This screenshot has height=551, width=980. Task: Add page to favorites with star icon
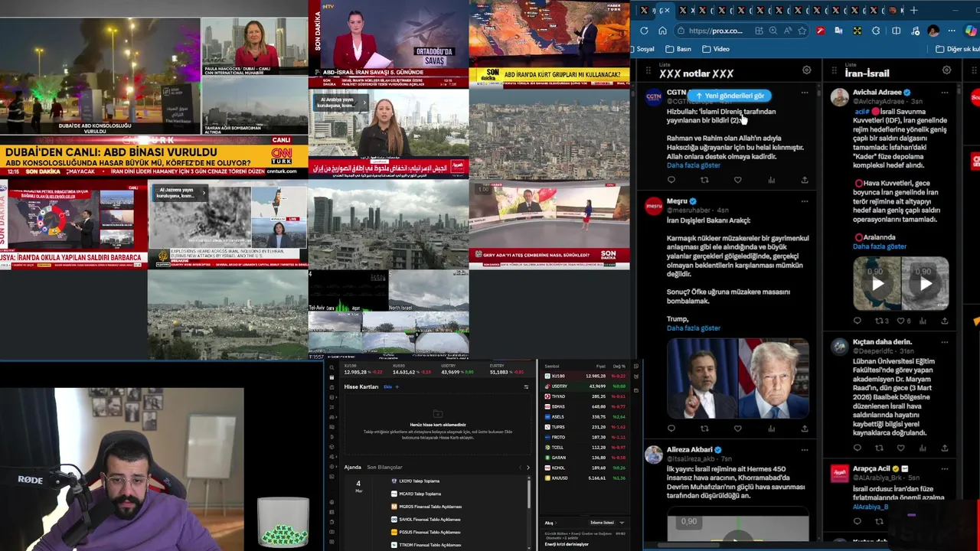click(x=802, y=31)
